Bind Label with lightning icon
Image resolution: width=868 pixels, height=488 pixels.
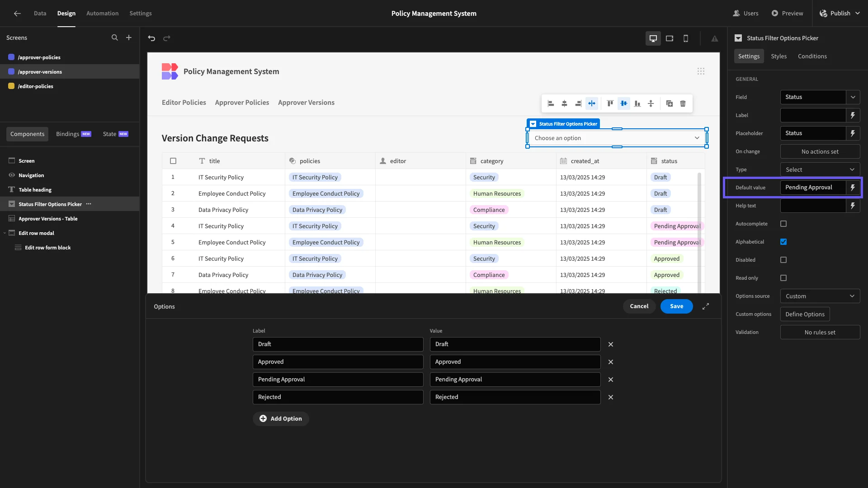click(x=853, y=115)
